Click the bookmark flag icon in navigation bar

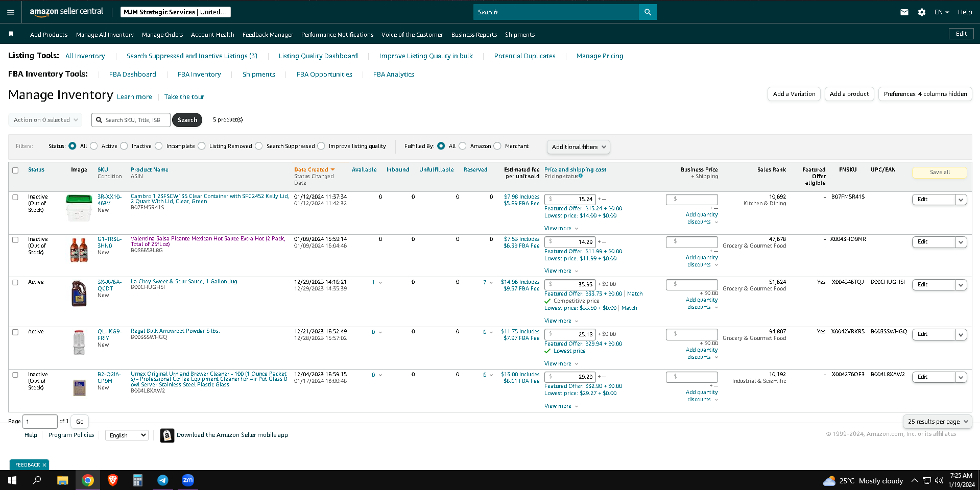pyautogui.click(x=11, y=34)
